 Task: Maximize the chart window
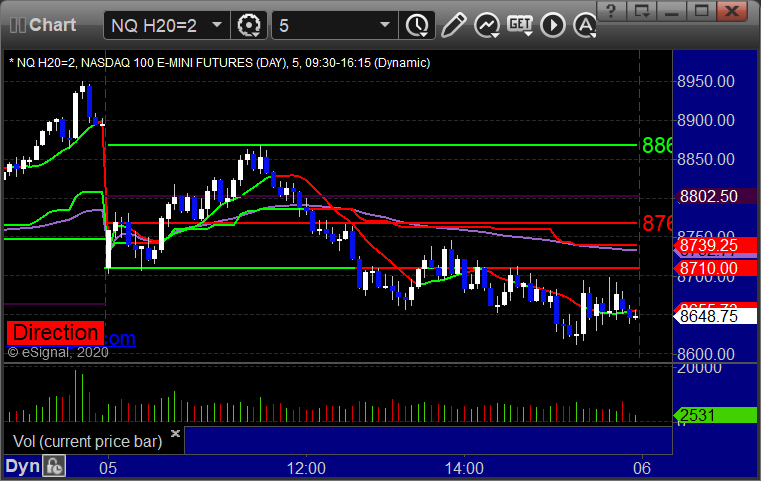(701, 10)
